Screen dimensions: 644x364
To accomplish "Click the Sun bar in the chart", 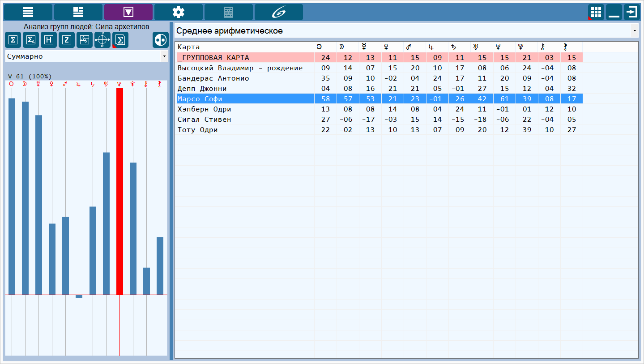I will [12, 196].
